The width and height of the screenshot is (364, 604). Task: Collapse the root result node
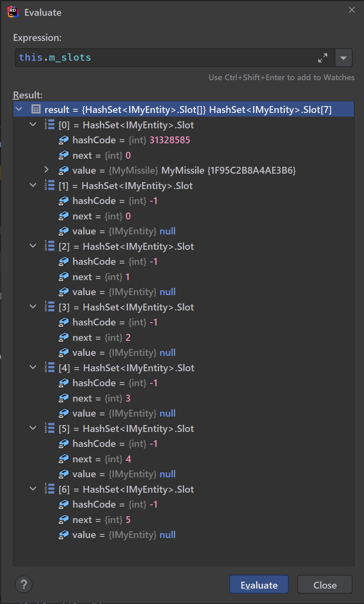(19, 109)
